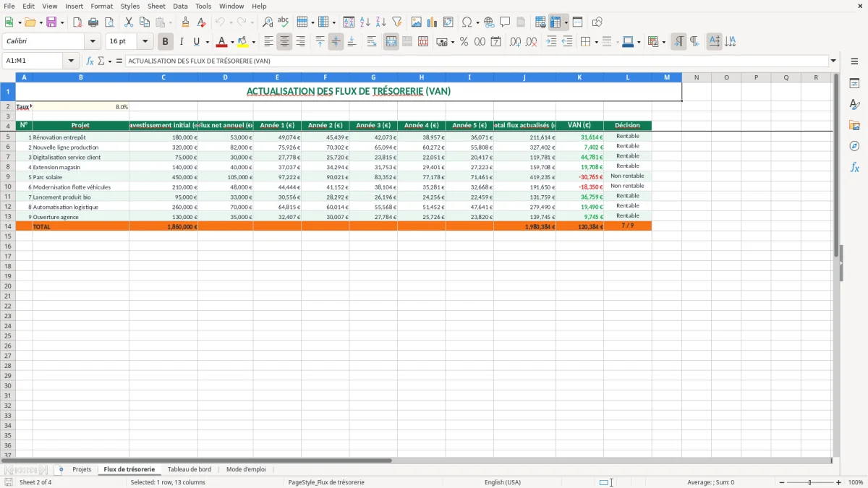
Task: Format cells as percent
Action: pyautogui.click(x=464, y=42)
